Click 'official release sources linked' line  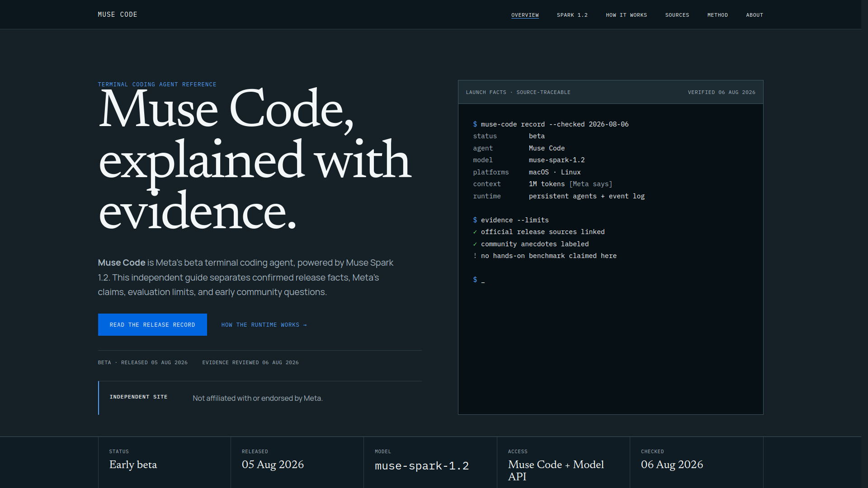pos(539,232)
